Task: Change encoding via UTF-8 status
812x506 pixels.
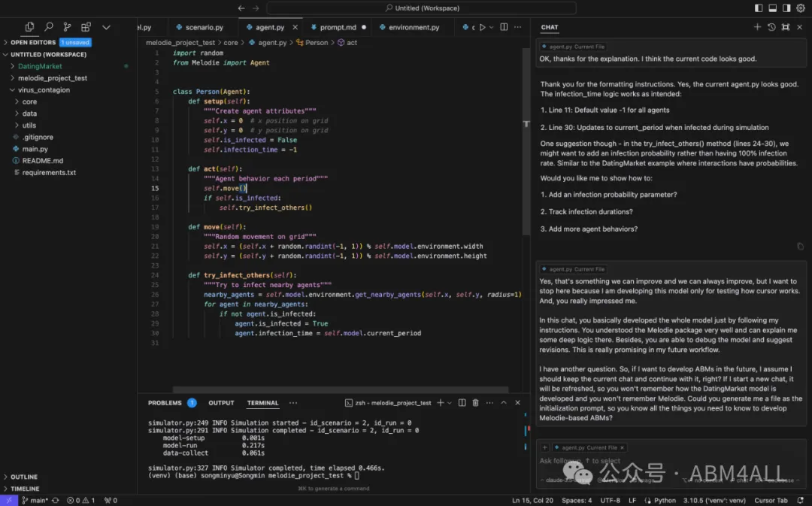Action: coord(610,500)
